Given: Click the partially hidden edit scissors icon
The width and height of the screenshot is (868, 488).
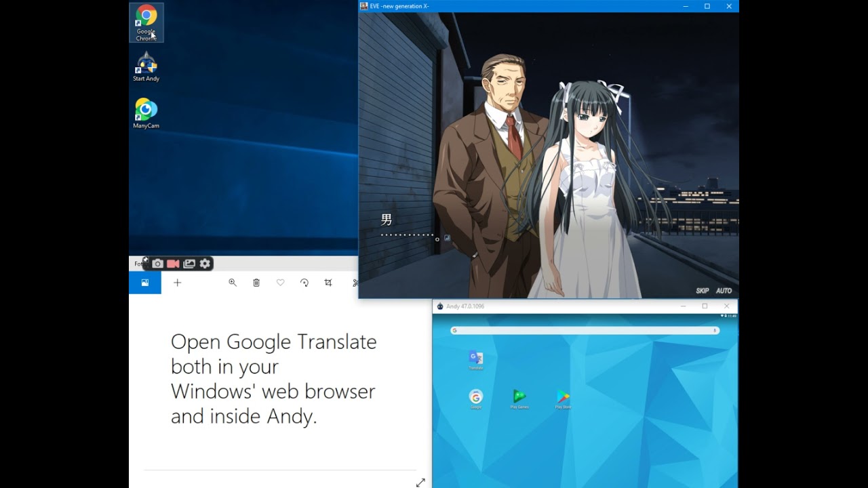Looking at the screenshot, I should click(355, 283).
